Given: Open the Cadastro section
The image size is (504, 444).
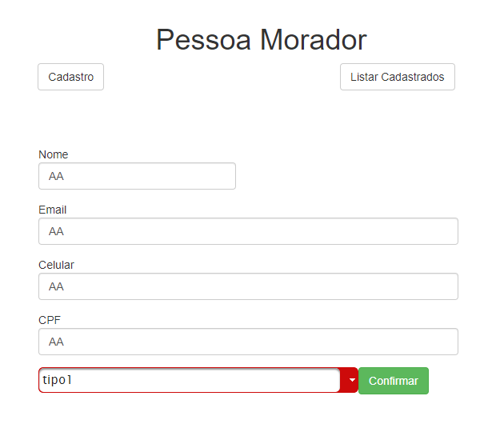Looking at the screenshot, I should click(70, 77).
